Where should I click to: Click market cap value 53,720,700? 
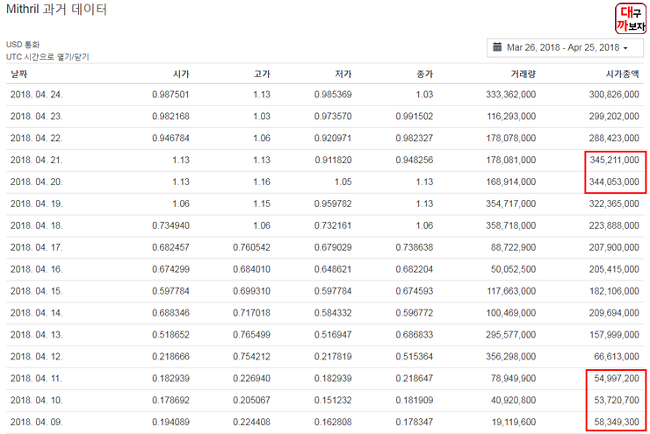click(617, 400)
